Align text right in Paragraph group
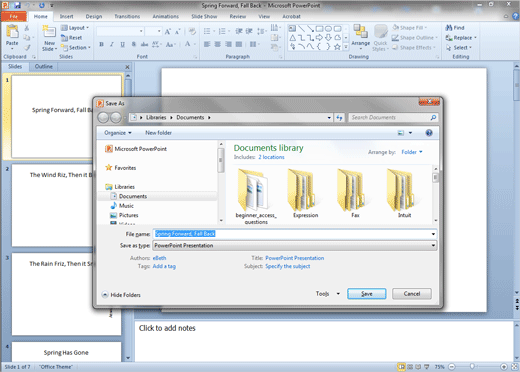 [228, 44]
